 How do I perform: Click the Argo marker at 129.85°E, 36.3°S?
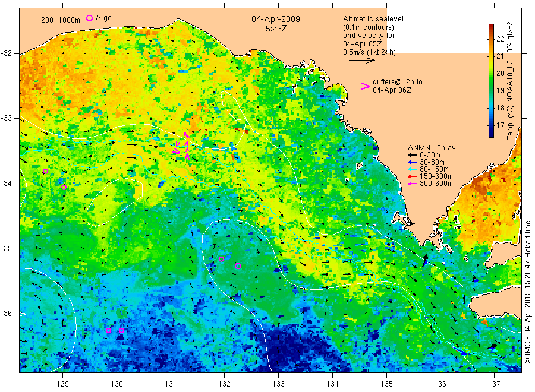pos(109,331)
